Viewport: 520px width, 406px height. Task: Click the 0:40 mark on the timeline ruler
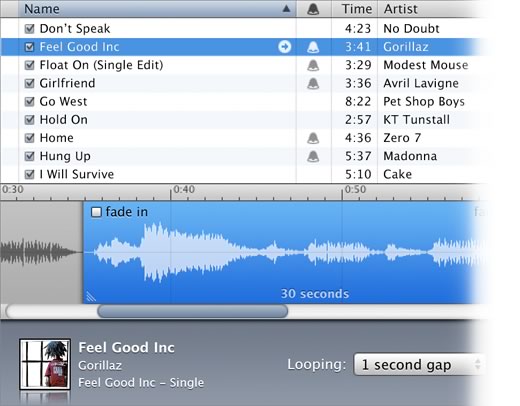pos(184,190)
